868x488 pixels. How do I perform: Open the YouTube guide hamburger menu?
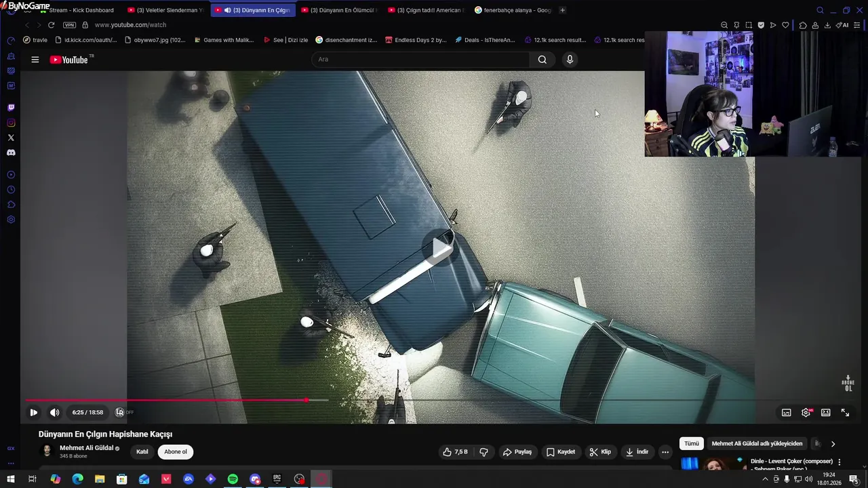coord(35,60)
